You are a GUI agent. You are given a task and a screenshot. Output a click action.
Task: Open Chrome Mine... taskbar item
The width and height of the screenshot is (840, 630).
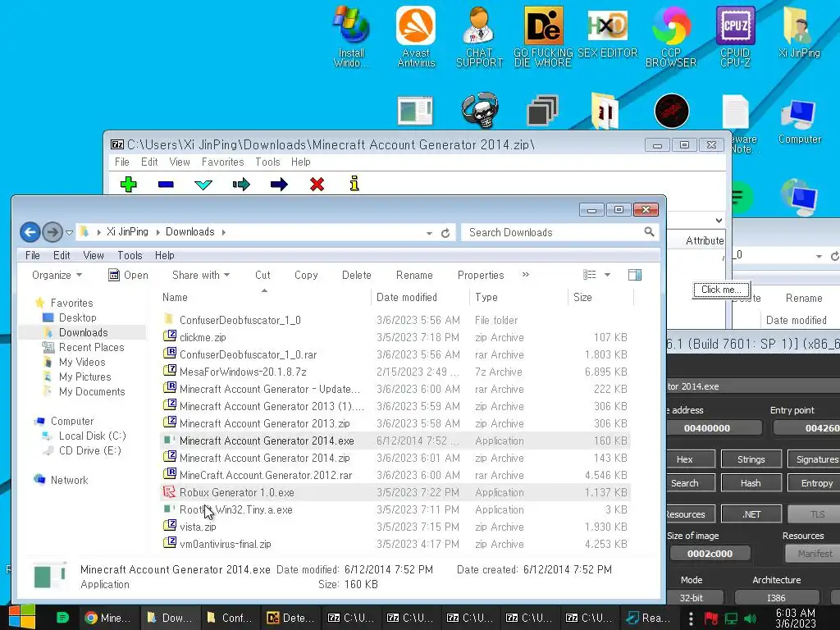[109, 618]
